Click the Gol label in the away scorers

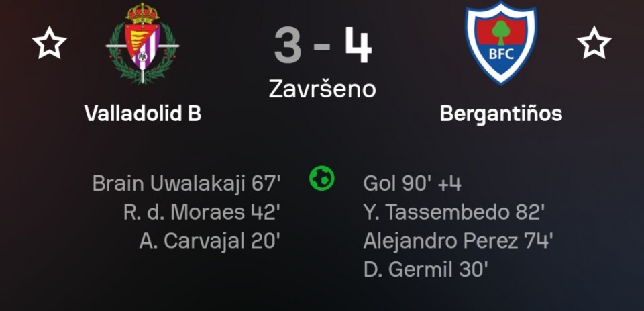[x=379, y=183]
